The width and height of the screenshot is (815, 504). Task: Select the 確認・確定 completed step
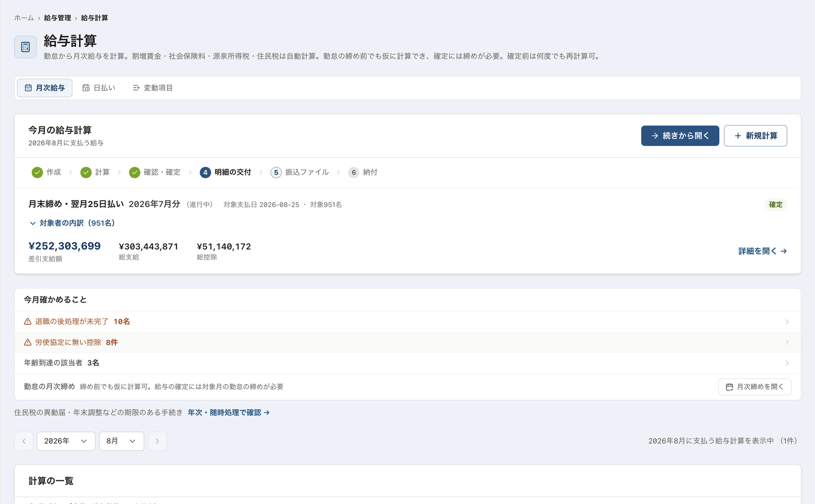point(155,172)
